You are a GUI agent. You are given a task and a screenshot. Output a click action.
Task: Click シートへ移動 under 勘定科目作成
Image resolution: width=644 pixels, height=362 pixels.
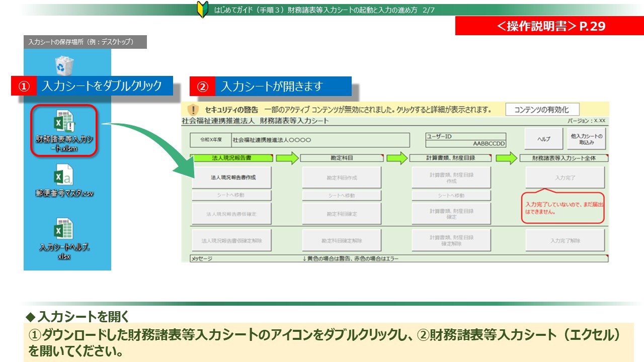tap(341, 195)
